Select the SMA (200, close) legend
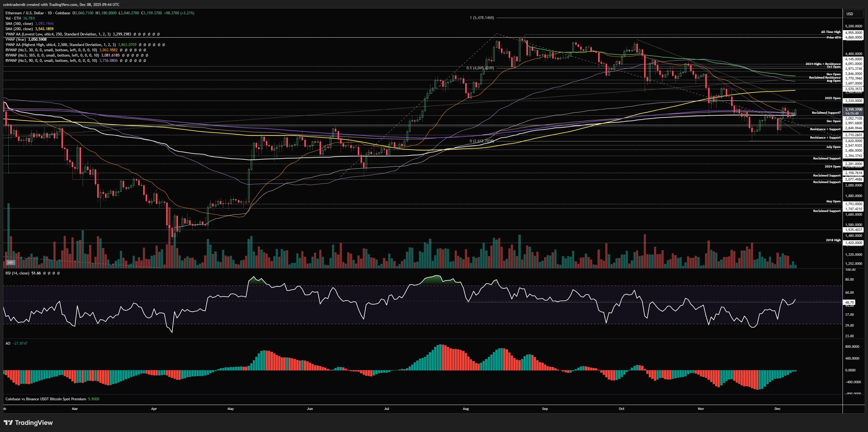Screen dimensions: 868x432 click(19, 29)
